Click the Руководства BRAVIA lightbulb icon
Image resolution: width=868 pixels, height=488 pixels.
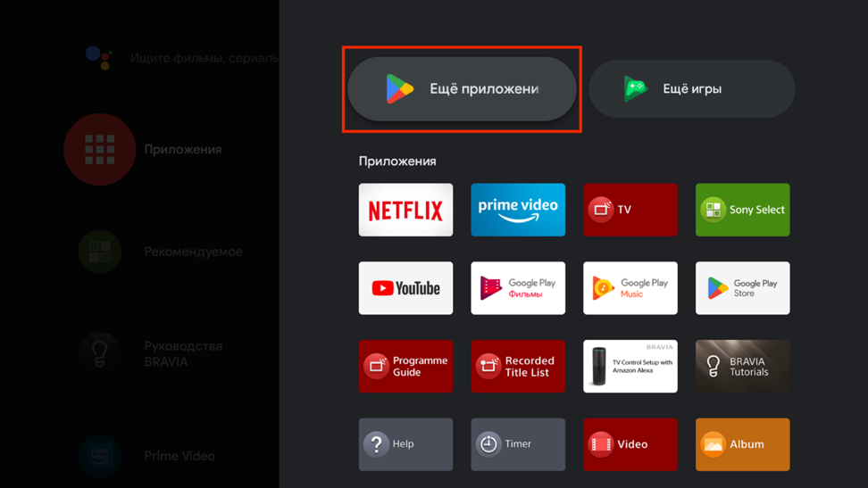[100, 354]
